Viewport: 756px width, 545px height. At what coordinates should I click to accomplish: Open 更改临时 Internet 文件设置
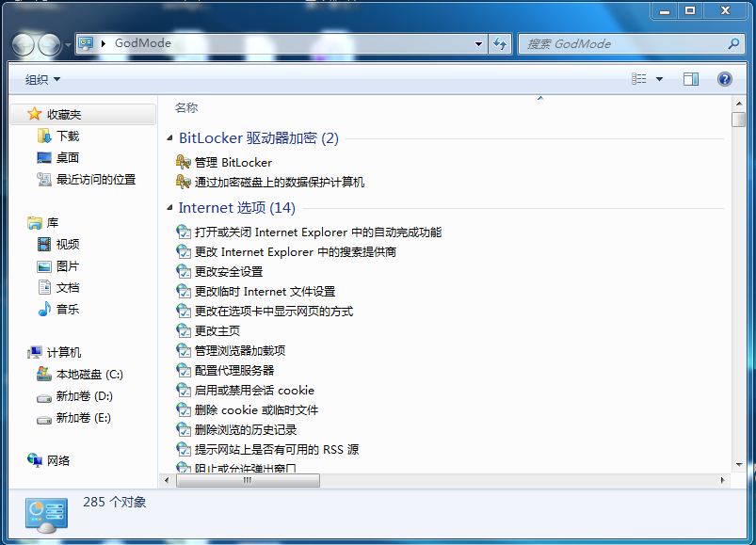click(x=265, y=292)
